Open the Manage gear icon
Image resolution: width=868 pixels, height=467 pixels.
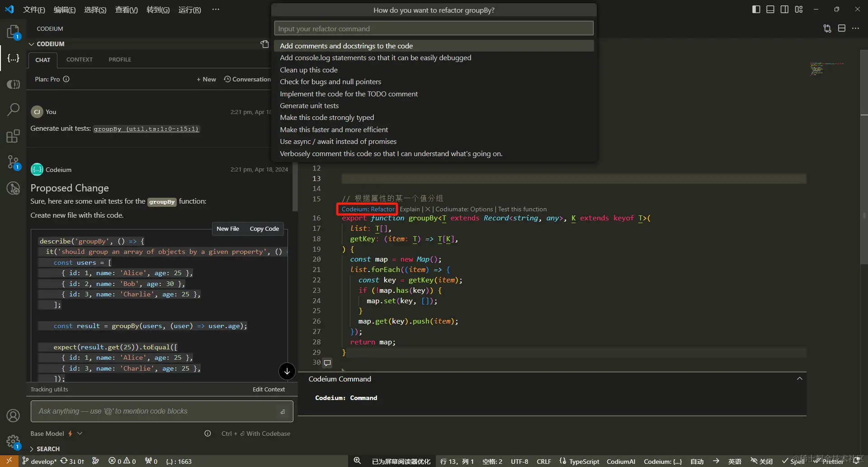[x=13, y=442]
